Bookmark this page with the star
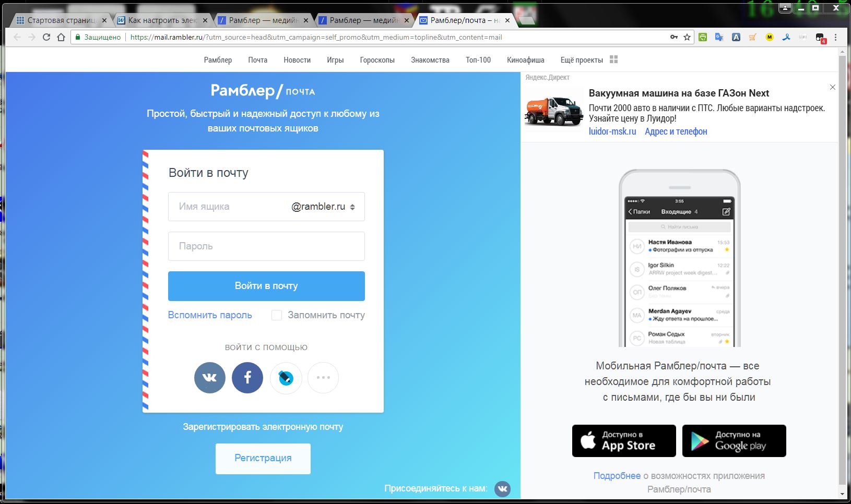This screenshot has width=851, height=504. 687,37
